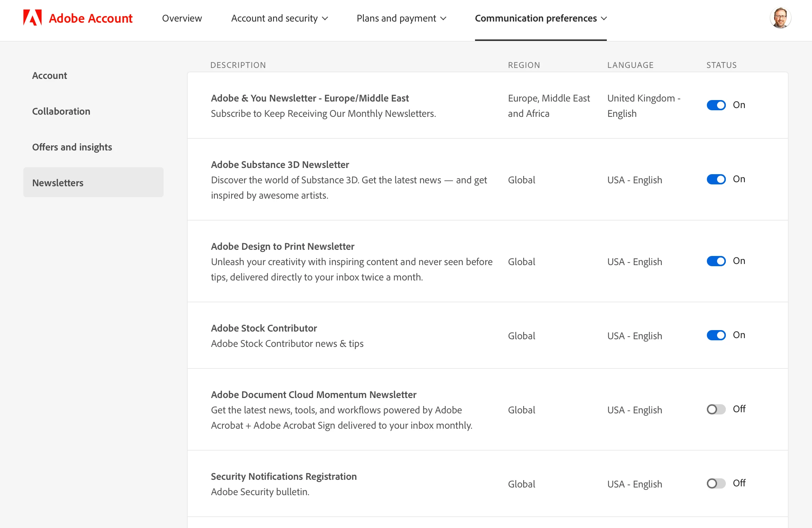812x528 pixels.
Task: Click the Adobe Stock Contributor row title
Action: (x=264, y=328)
